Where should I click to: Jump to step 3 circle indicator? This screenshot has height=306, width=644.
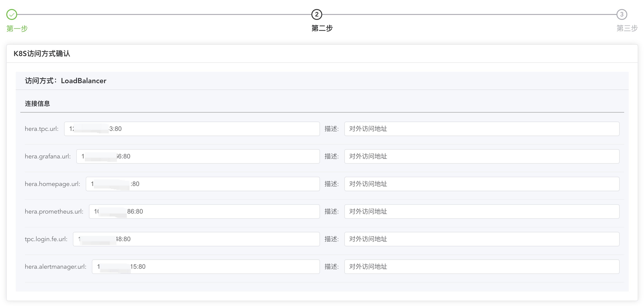[622, 14]
